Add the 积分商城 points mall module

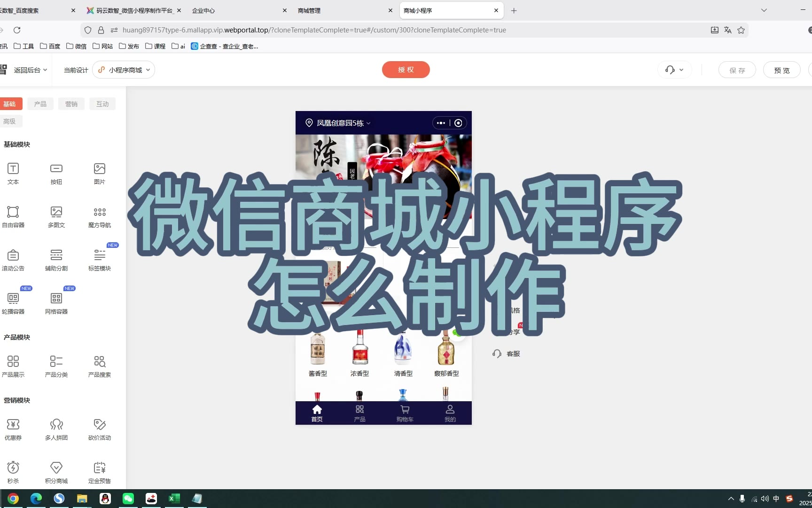56,472
